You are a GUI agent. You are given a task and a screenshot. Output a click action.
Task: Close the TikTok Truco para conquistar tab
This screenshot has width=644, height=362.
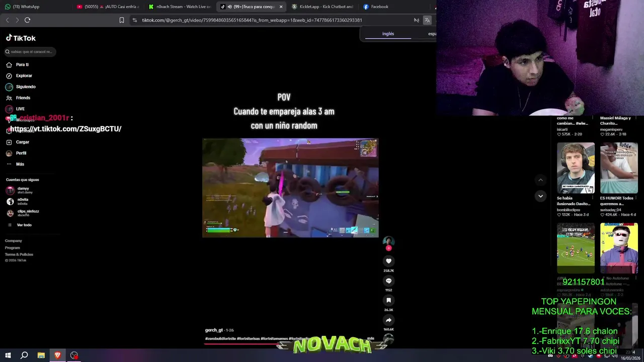click(281, 7)
